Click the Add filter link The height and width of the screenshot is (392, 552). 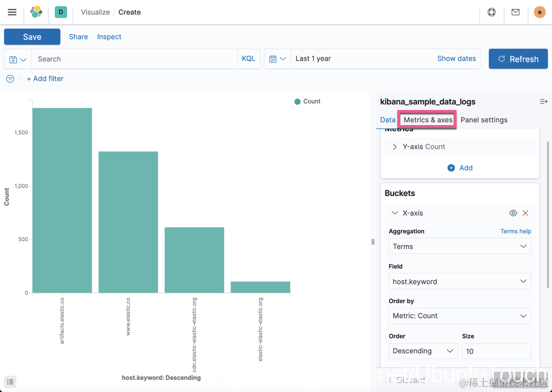click(45, 79)
